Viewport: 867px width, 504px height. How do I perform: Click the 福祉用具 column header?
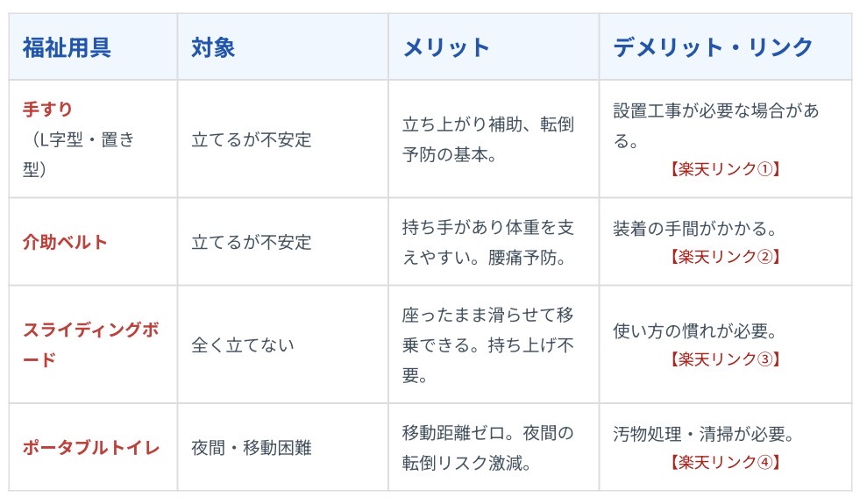(x=67, y=47)
